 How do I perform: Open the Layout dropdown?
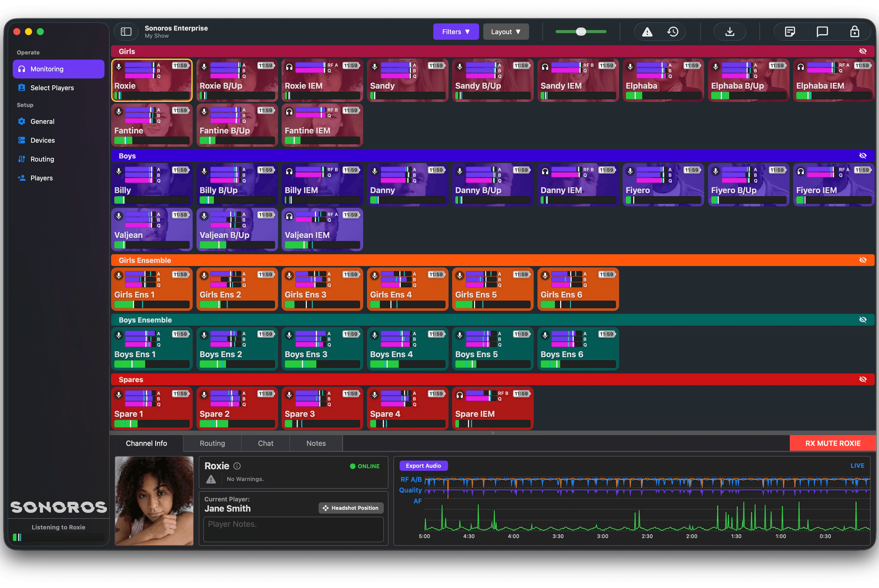[x=506, y=32]
